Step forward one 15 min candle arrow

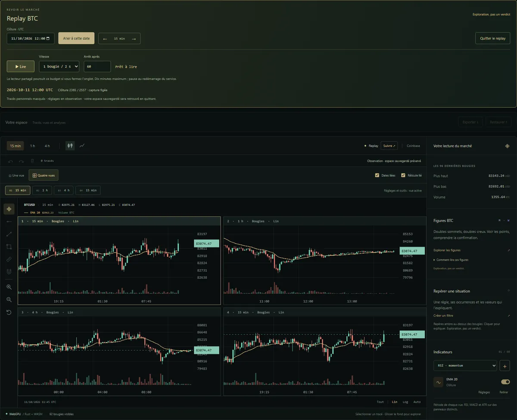pyautogui.click(x=134, y=39)
